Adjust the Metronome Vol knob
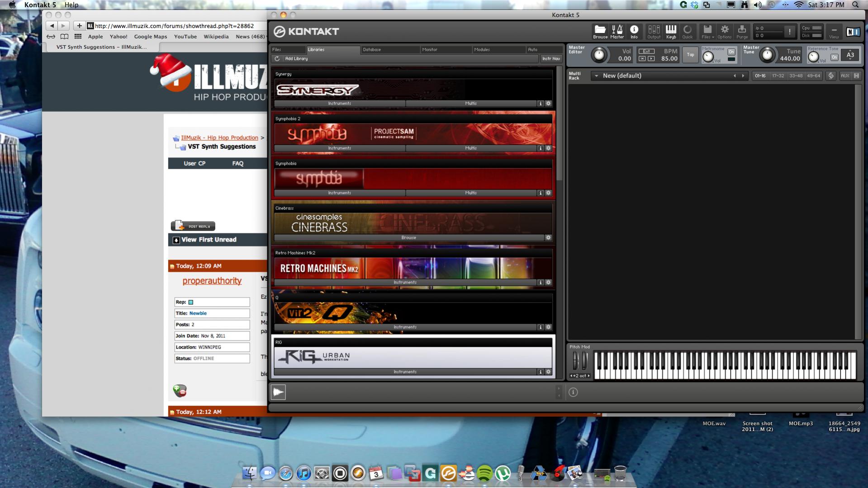 click(708, 57)
